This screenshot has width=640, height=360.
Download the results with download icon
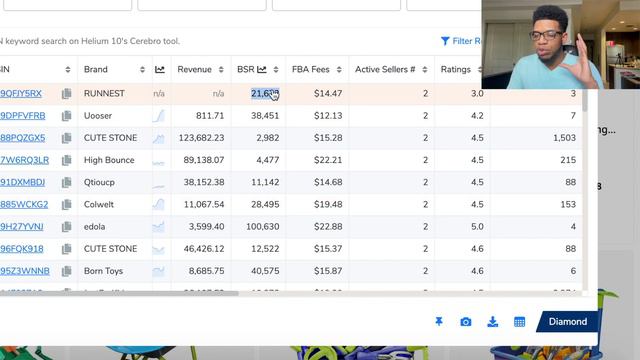click(493, 322)
